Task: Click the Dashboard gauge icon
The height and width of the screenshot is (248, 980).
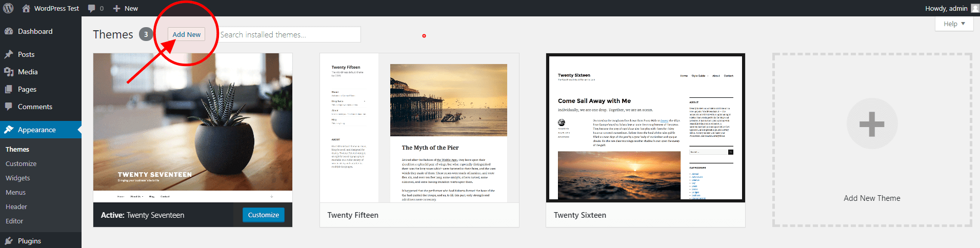Action: coord(9,31)
